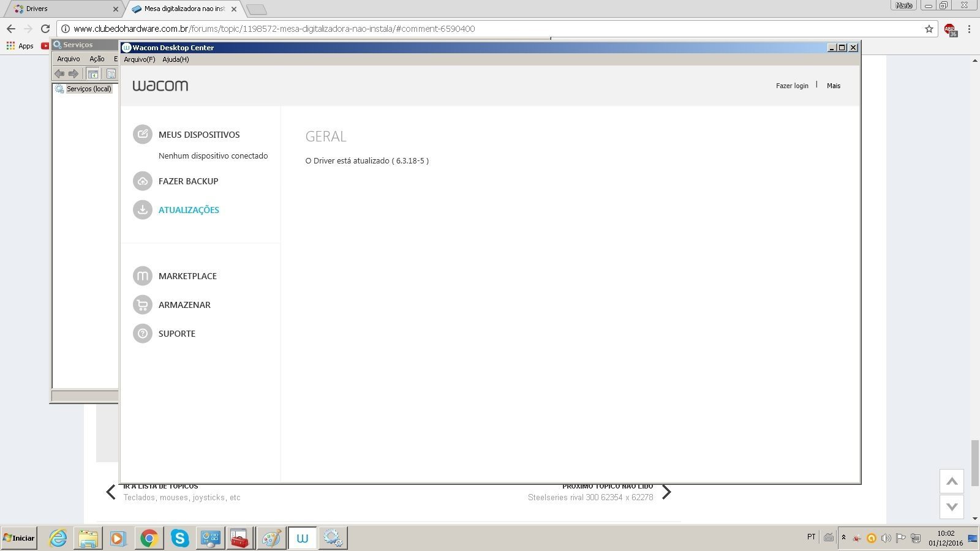Viewport: 980px width, 551px height.
Task: Click the Fazer Backup cloud icon
Action: coord(143,181)
